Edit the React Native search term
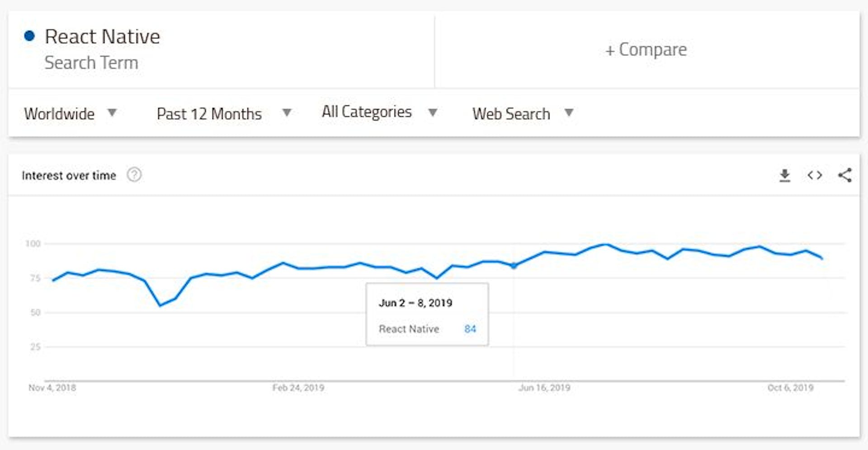The height and width of the screenshot is (450, 868). tap(102, 37)
